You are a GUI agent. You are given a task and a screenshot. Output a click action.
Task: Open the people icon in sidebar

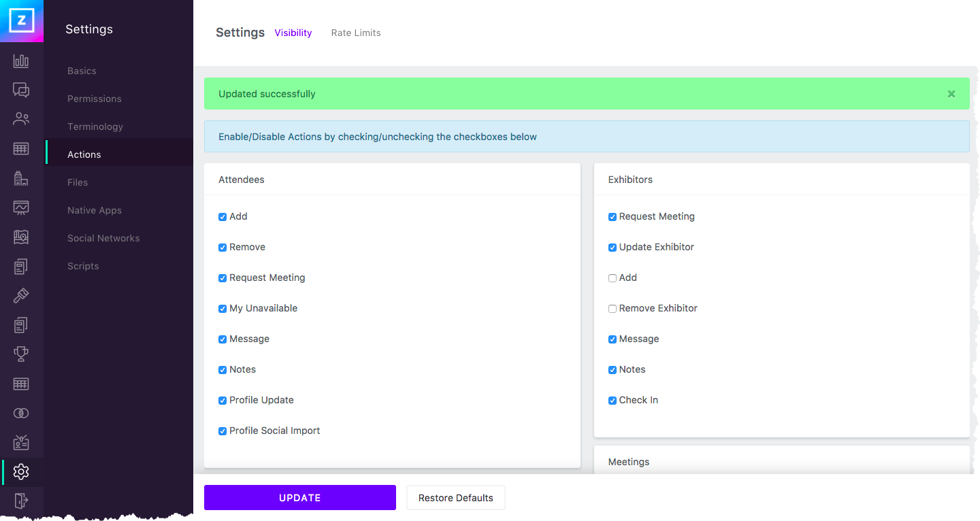click(21, 120)
